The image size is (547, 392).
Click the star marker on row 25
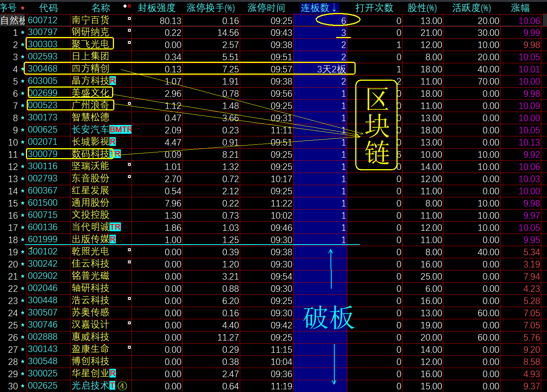[x=22, y=325]
